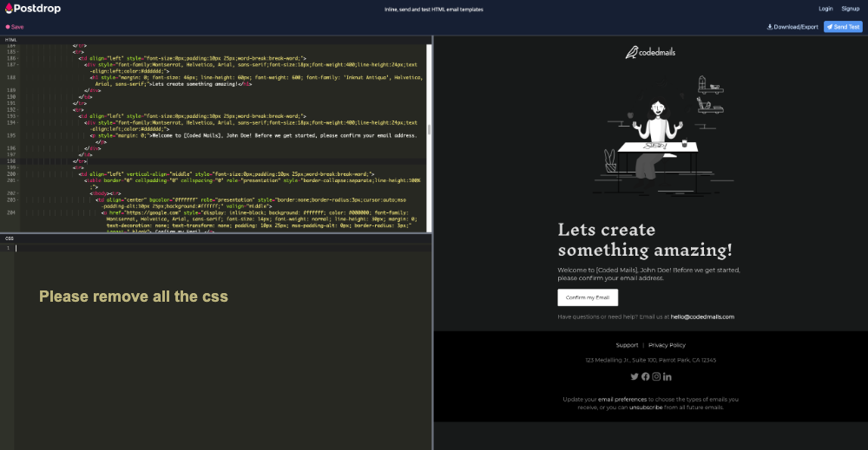Click the LinkedIn icon in footer
868x450 pixels.
point(667,376)
